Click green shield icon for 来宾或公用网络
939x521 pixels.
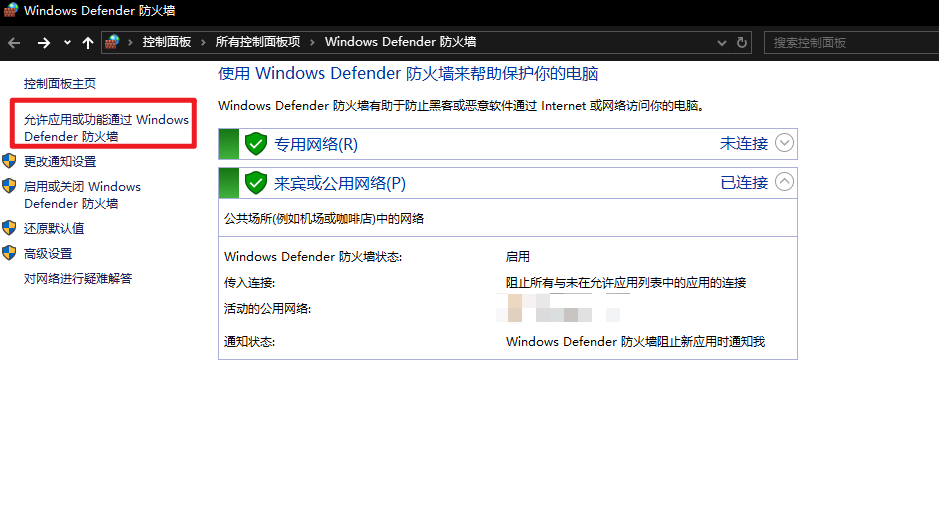coord(256,183)
